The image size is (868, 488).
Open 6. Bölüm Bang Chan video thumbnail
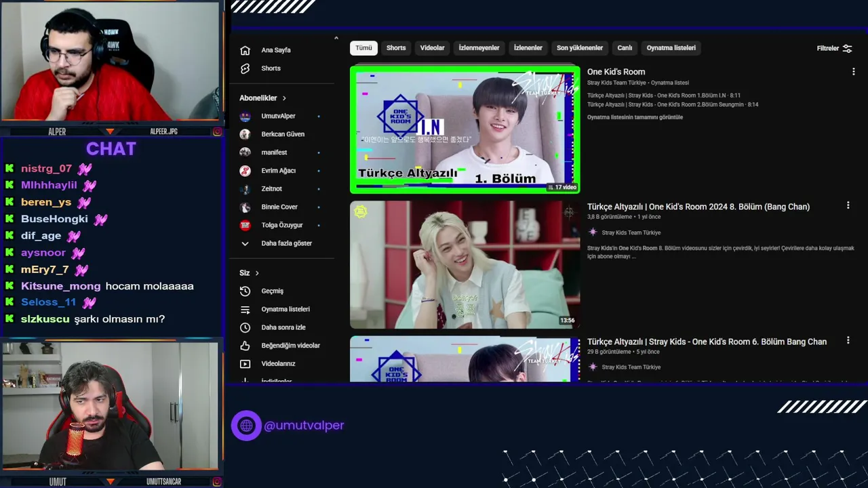(465, 359)
